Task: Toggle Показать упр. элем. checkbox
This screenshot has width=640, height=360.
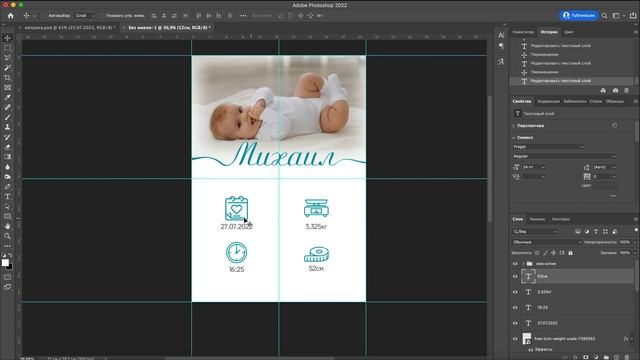Action: [x=101, y=16]
